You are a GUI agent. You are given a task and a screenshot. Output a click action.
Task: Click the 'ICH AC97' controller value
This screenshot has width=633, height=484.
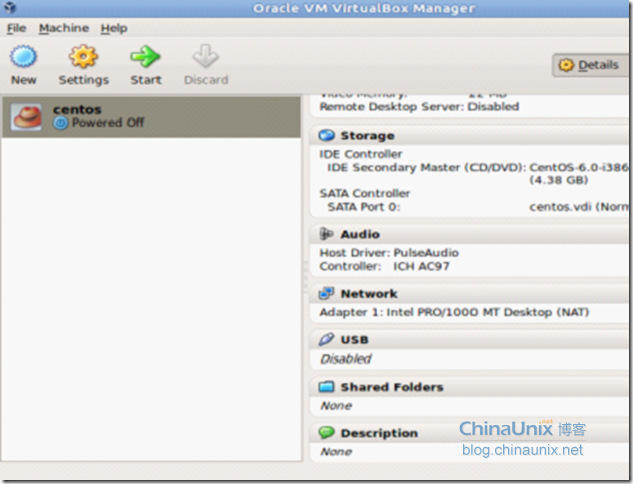421,266
